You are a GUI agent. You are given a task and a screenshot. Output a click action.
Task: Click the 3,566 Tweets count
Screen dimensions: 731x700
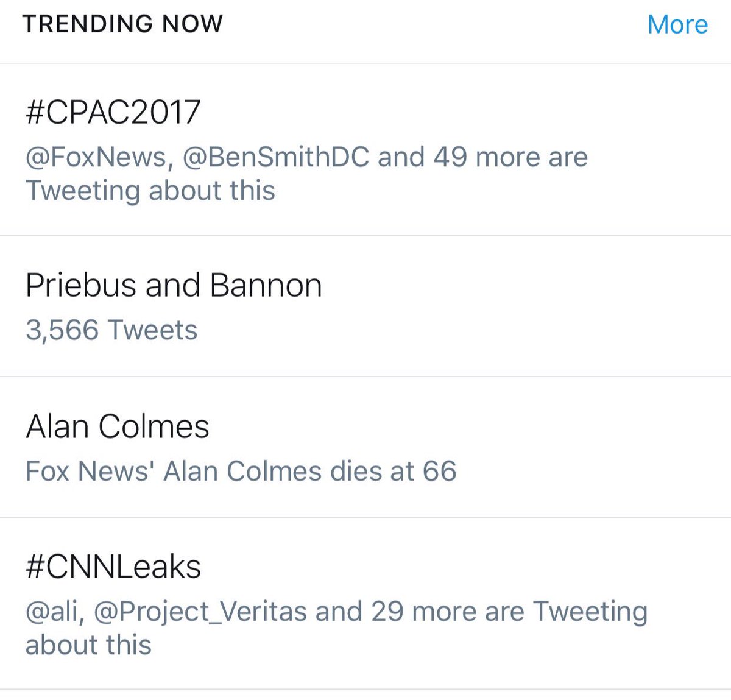pos(111,330)
